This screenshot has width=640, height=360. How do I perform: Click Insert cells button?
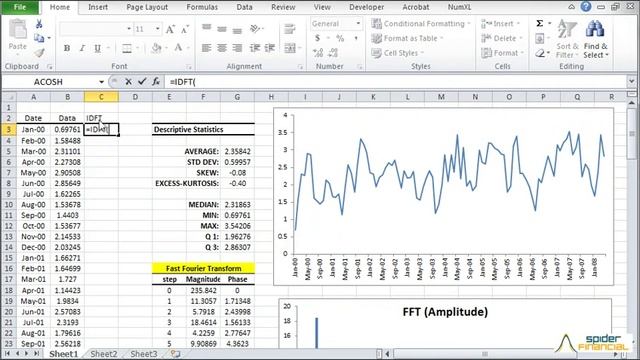[500, 24]
